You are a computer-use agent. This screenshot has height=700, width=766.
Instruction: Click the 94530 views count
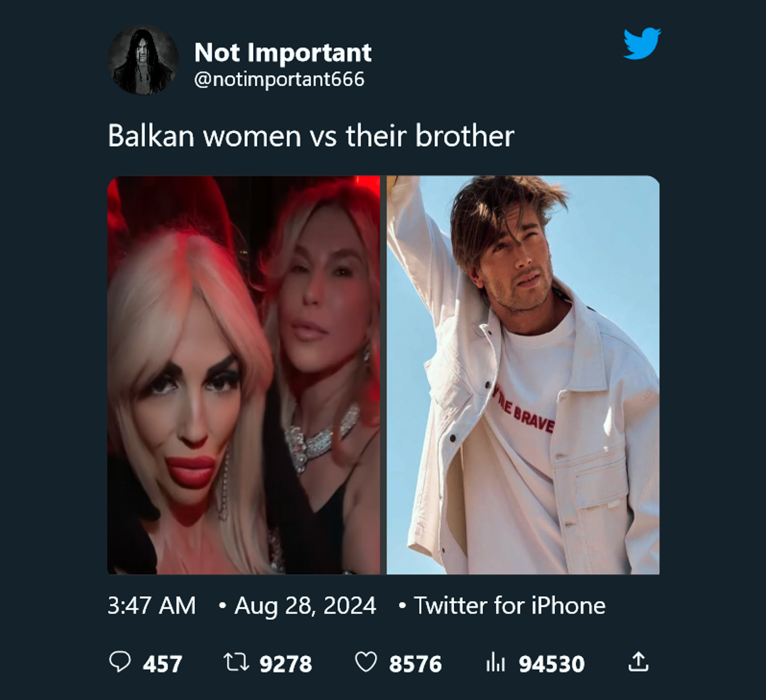coord(552,664)
